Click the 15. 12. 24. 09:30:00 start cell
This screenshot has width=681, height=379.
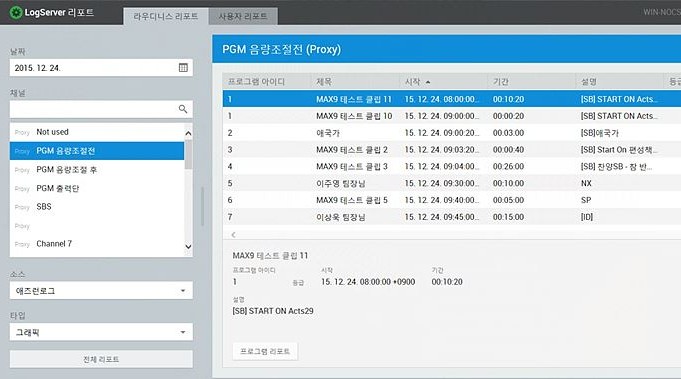coord(442,183)
